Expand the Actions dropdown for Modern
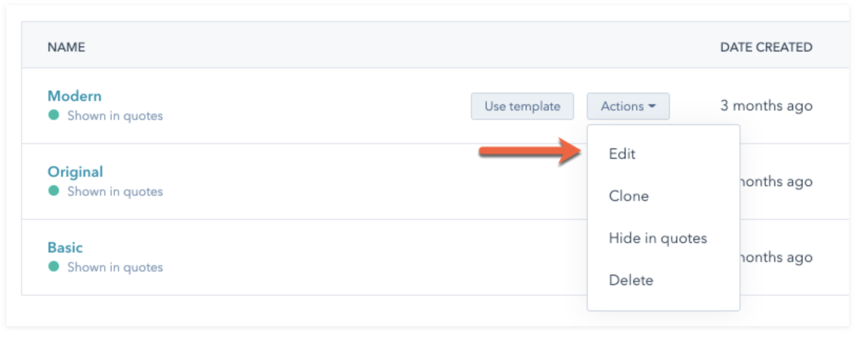Image resolution: width=868 pixels, height=343 pixels. click(x=628, y=106)
